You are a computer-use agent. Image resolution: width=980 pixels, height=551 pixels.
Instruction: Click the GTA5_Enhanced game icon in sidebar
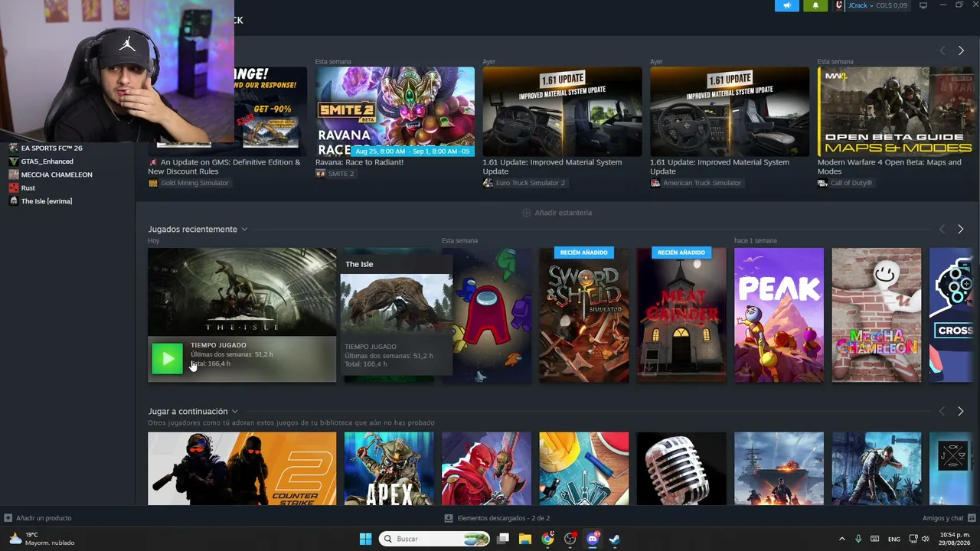(x=13, y=161)
